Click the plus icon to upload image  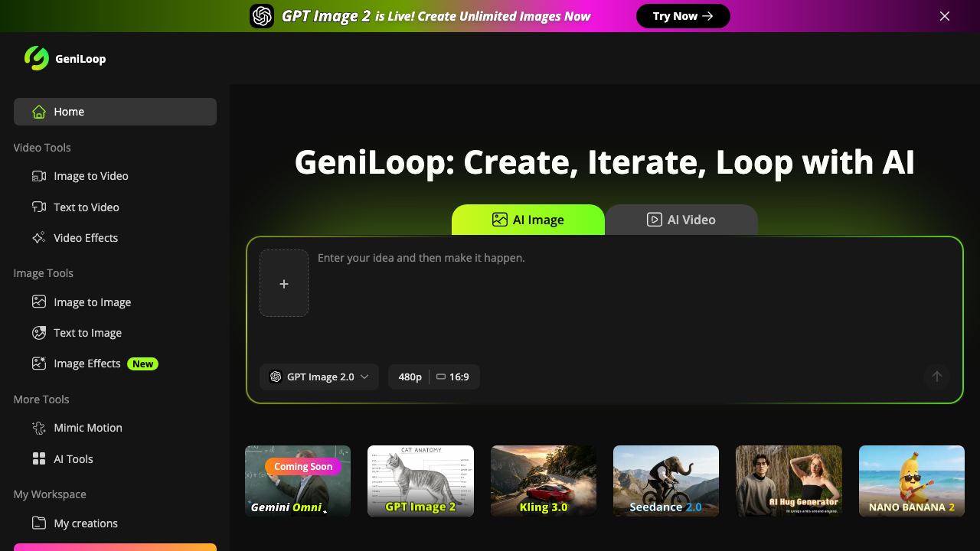click(284, 283)
